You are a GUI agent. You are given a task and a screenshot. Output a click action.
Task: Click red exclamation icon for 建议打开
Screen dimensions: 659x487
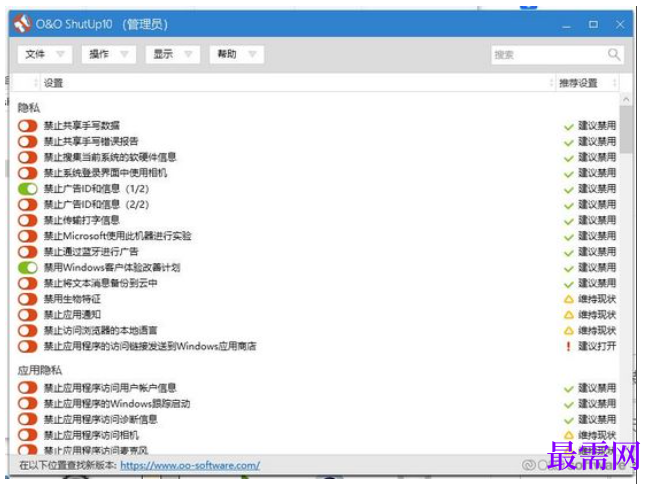[569, 346]
